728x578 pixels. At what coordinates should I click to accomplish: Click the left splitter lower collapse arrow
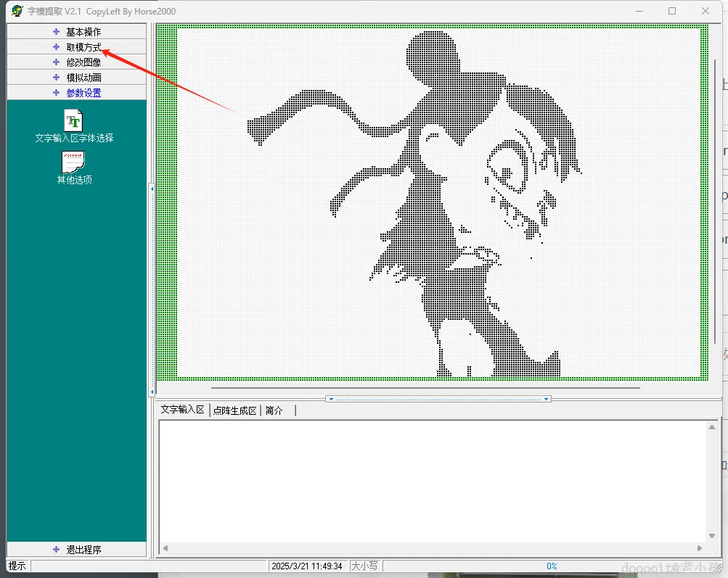pyautogui.click(x=152, y=392)
